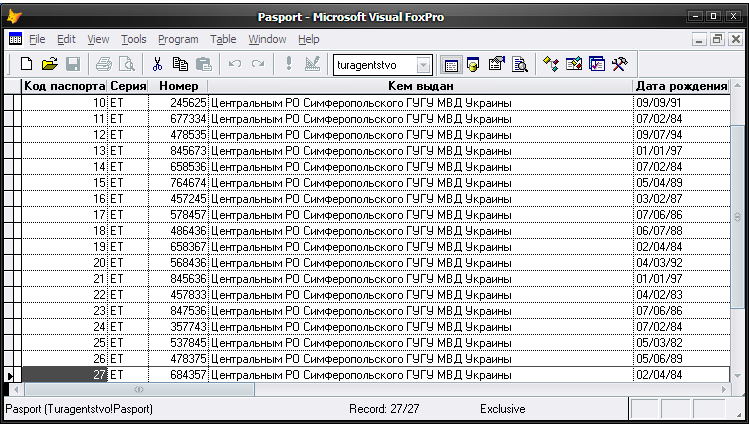This screenshot has width=749, height=424.
Task: Click the Paste clipboard icon
Action: coord(203,64)
